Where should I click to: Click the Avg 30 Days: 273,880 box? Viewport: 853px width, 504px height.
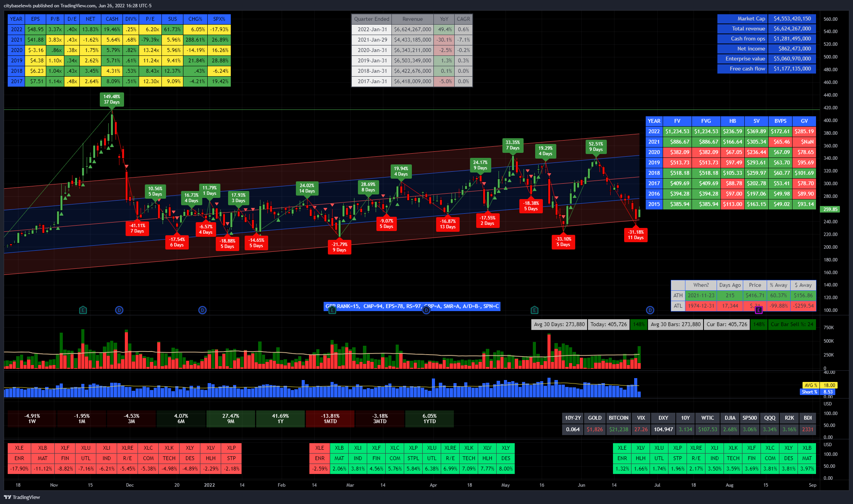[559, 325]
